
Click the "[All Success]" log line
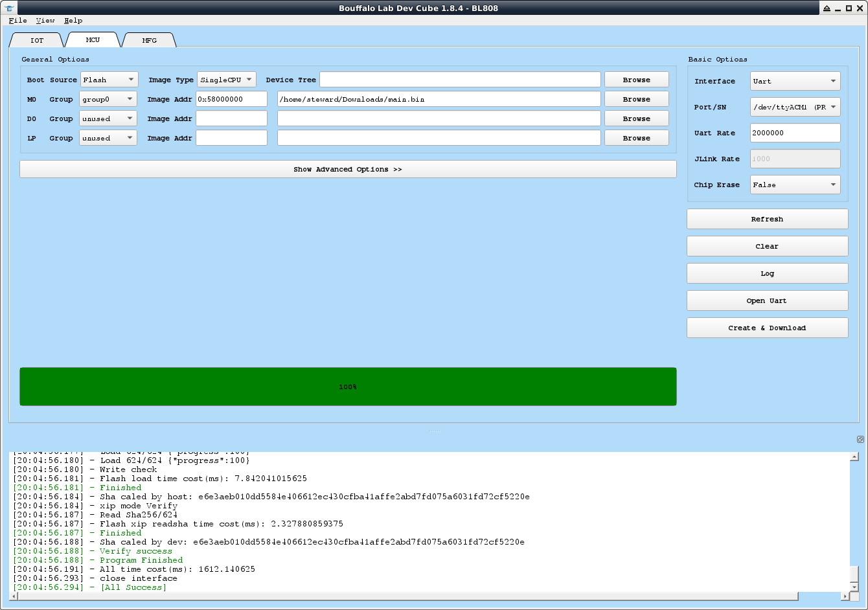pos(90,587)
